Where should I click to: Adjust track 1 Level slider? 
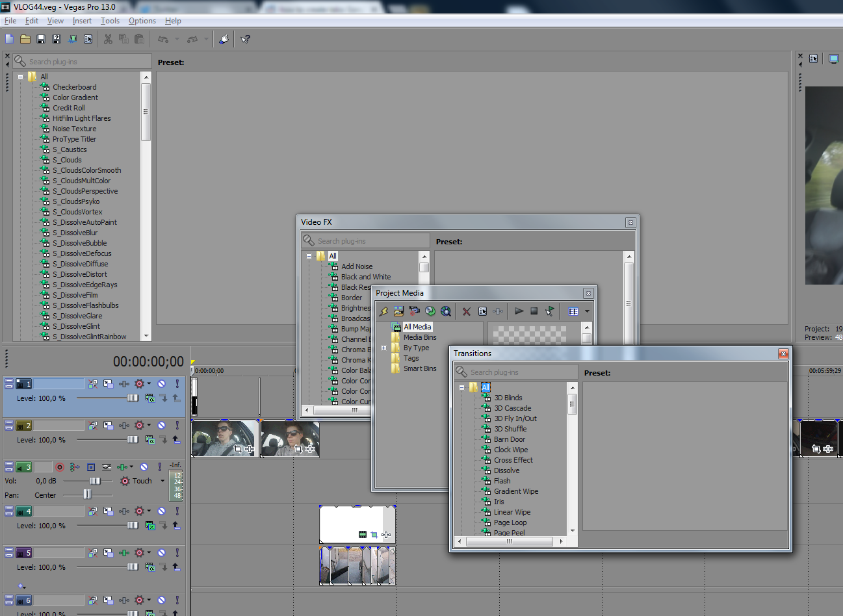pyautogui.click(x=133, y=398)
